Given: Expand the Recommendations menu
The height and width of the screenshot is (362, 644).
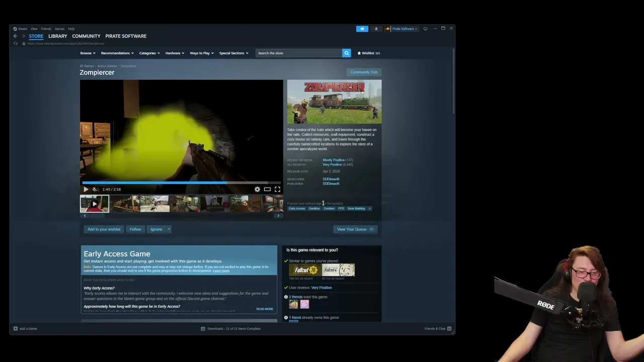Looking at the screenshot, I should tap(117, 53).
